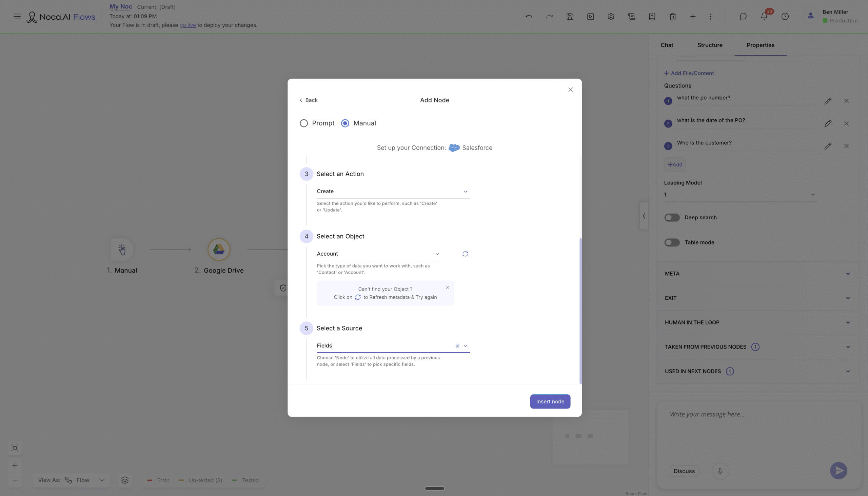Select the Prompt radio button
Screen dimensions: 868x496
point(303,123)
